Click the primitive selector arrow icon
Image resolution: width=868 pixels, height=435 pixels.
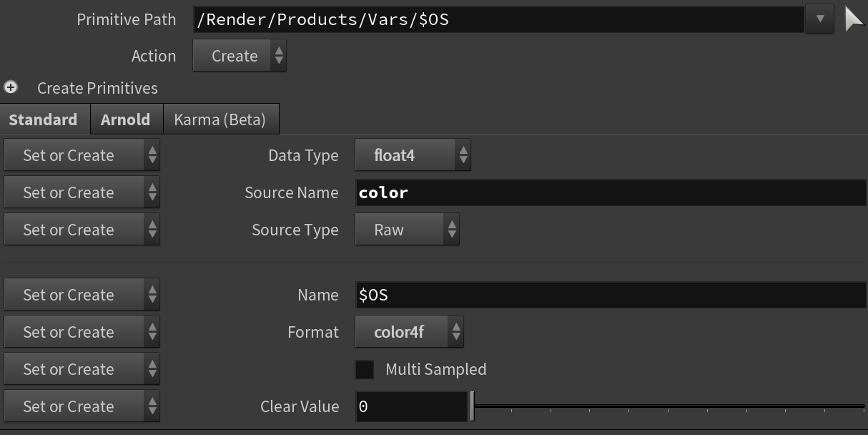[854, 19]
